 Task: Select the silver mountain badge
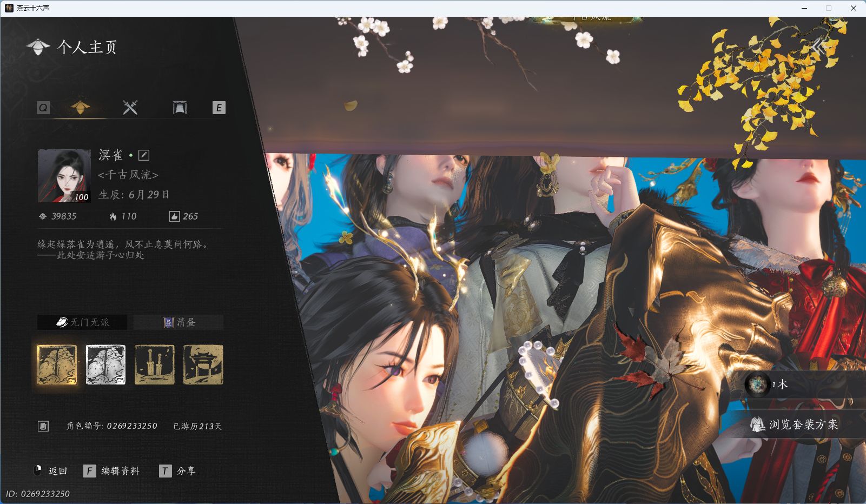click(x=105, y=365)
